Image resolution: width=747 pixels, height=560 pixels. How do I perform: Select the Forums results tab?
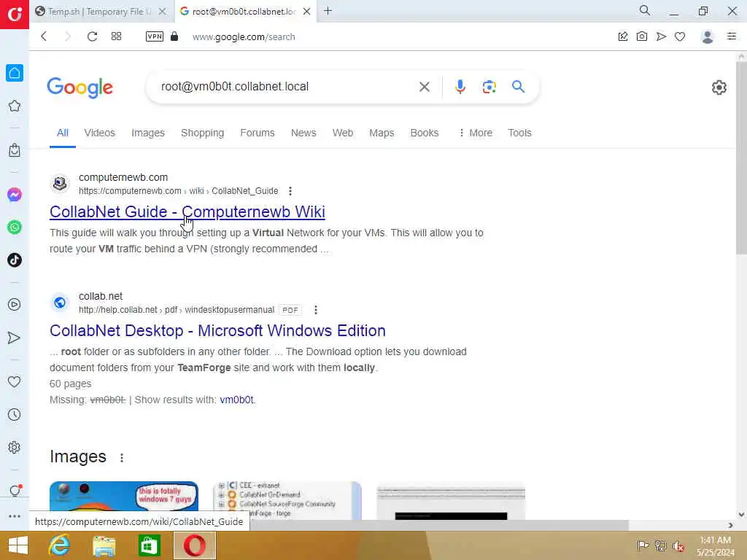tap(258, 133)
